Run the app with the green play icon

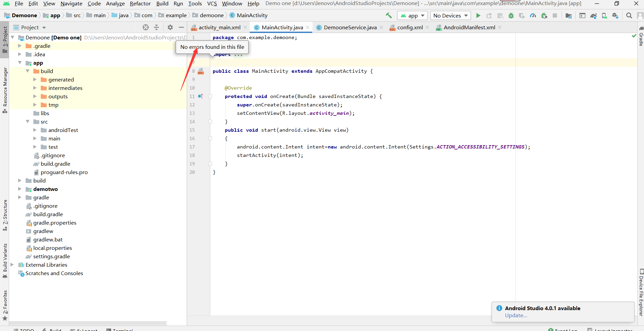pos(478,15)
